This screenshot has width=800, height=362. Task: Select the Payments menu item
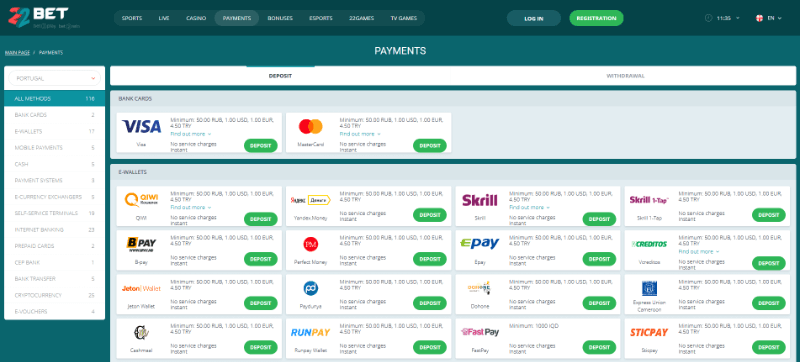pos(237,18)
